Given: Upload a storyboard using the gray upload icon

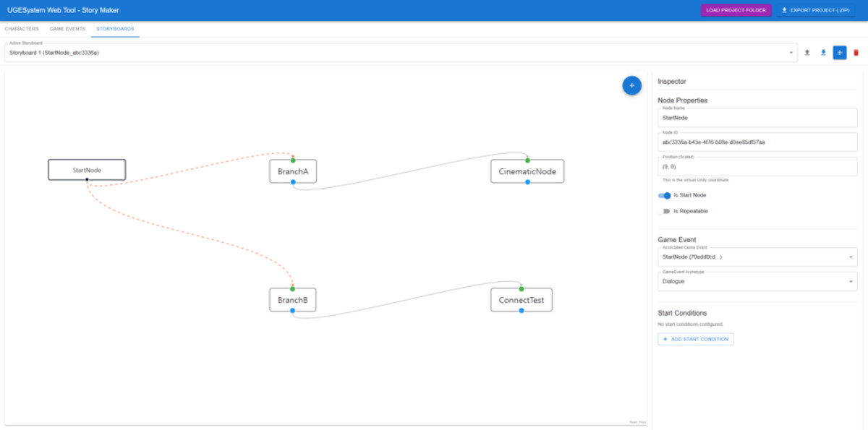Looking at the screenshot, I should [x=806, y=52].
